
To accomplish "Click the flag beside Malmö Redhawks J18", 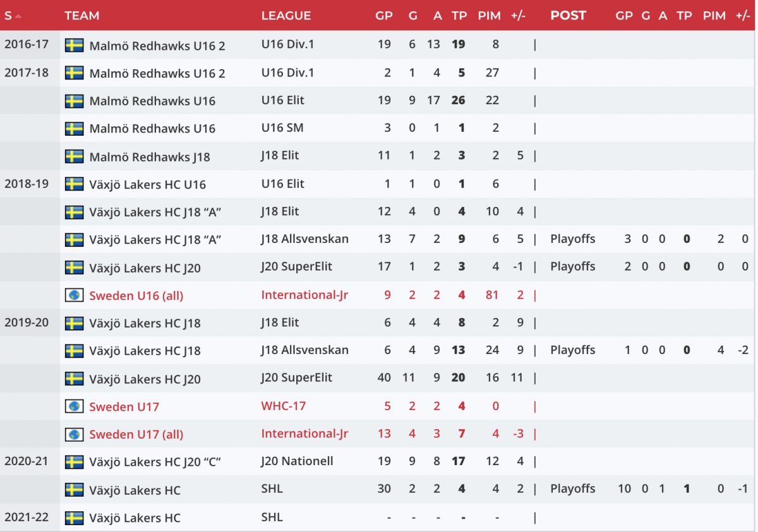I will 75,156.
